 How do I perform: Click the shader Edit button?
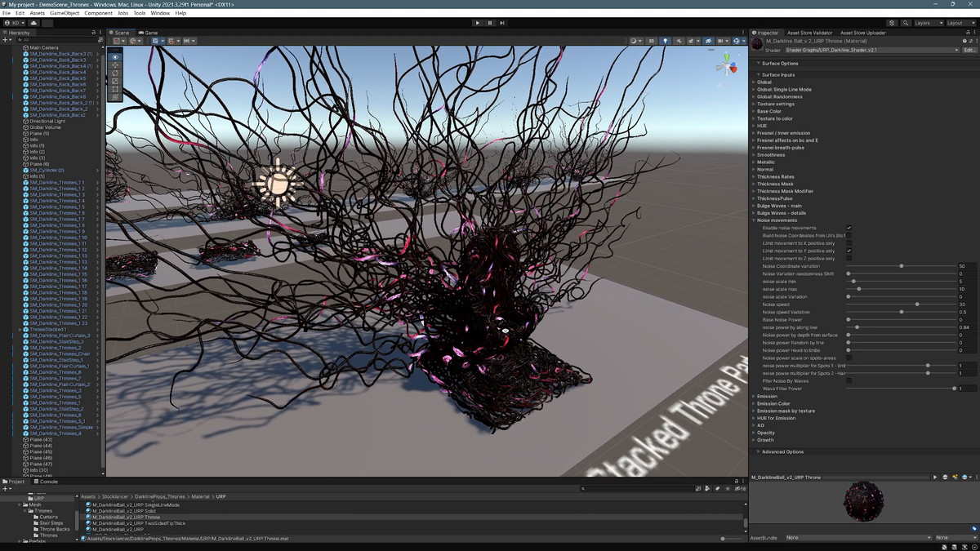pos(967,50)
